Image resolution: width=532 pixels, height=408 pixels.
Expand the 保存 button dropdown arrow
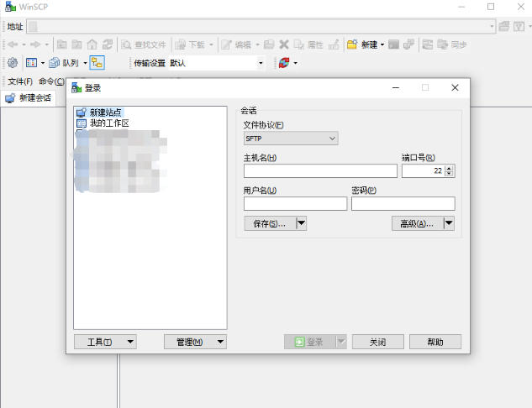(301, 223)
